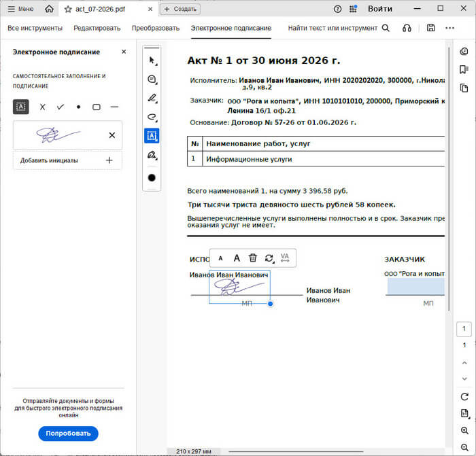Screen dimensions: 476x456
Task: Open the headphones read-aloud icon
Action: click(407, 28)
